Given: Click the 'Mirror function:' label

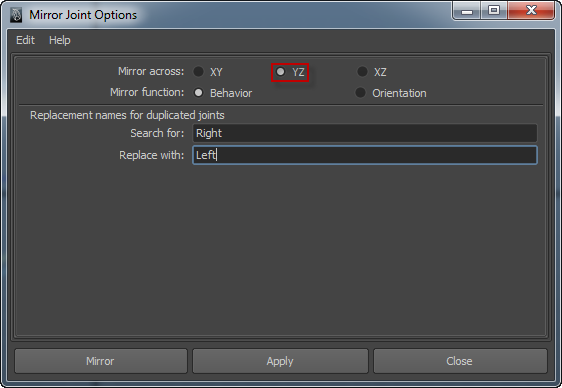Looking at the screenshot, I should [147, 92].
